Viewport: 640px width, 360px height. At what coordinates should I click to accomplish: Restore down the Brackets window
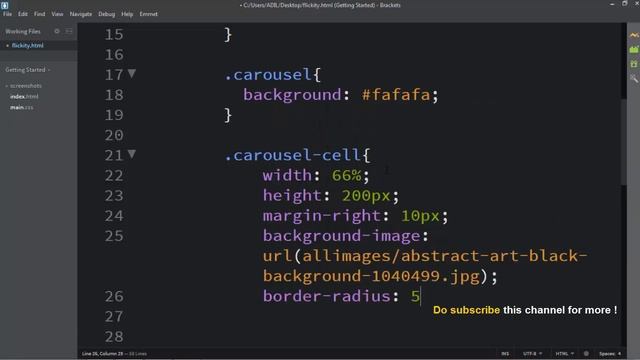(624, 4)
